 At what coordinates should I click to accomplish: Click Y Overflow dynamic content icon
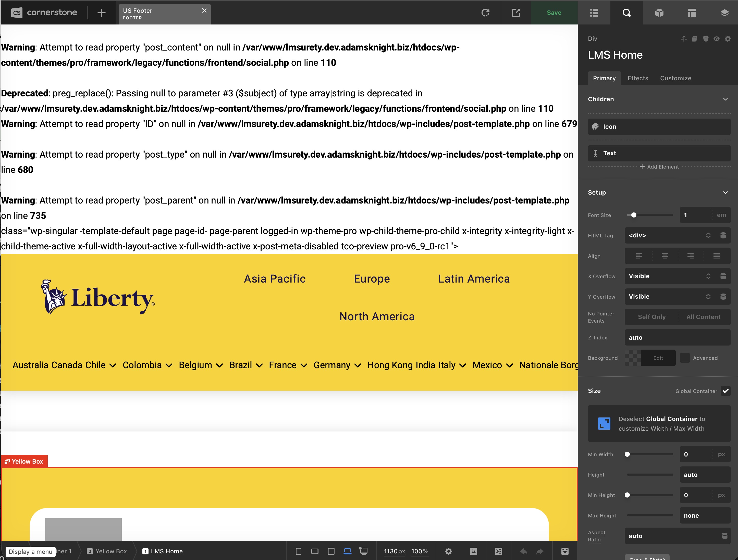click(x=723, y=297)
